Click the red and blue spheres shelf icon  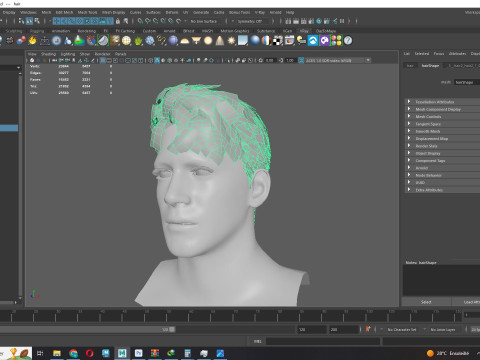(x=21, y=41)
